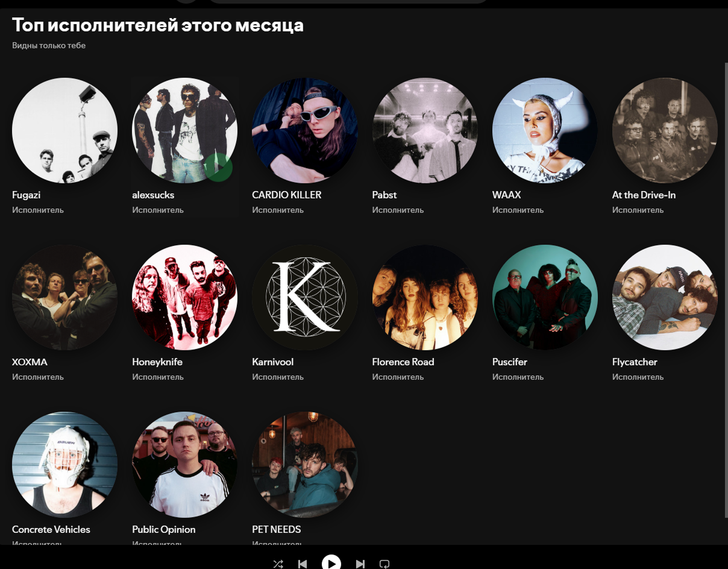Image resolution: width=728 pixels, height=569 pixels.
Task: Click 'Исполнитель' label under Pabst
Action: pyautogui.click(x=398, y=210)
